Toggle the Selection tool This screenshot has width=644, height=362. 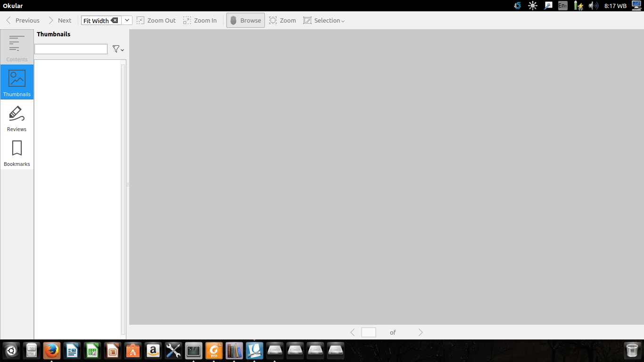click(x=323, y=20)
